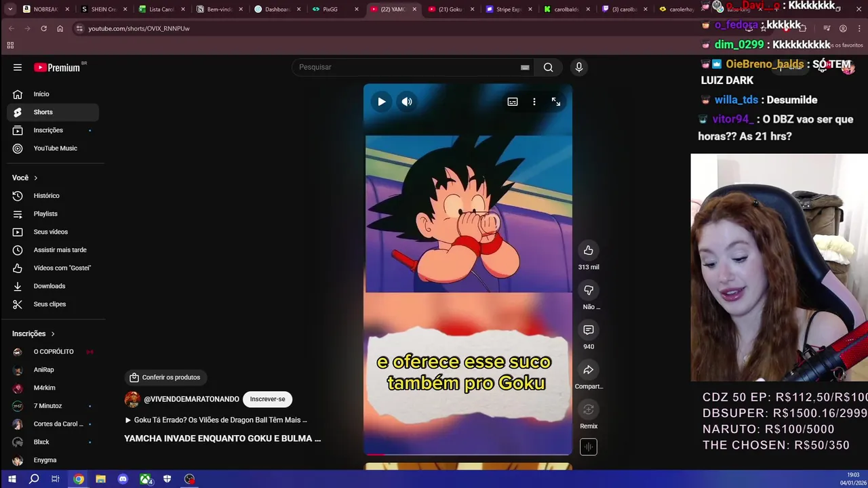Go back in browser history

click(x=11, y=28)
